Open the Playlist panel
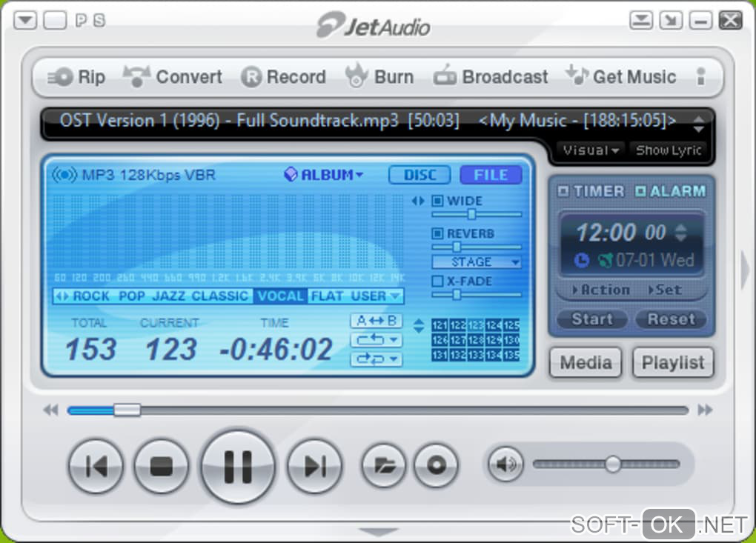 pyautogui.click(x=673, y=362)
